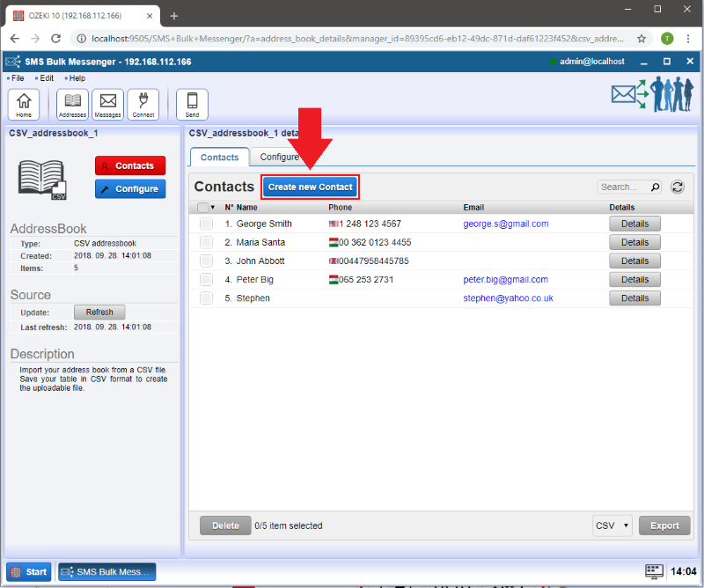Open the Home toolbar icon

[x=23, y=104]
